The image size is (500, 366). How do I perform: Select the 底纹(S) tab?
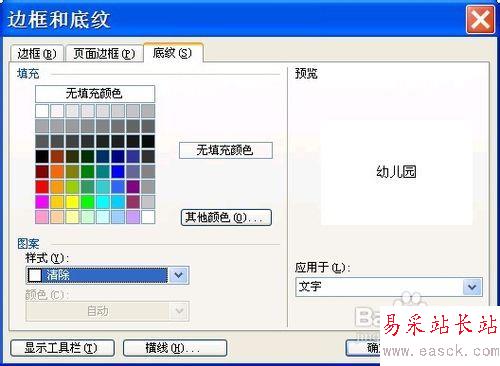click(173, 53)
